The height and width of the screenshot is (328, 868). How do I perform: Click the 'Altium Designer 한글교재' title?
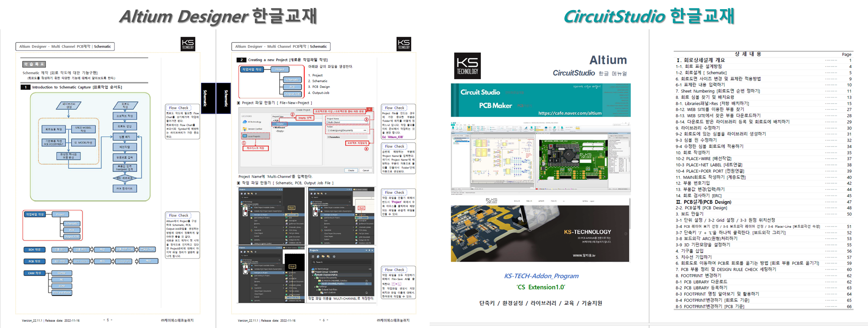pos(218,16)
